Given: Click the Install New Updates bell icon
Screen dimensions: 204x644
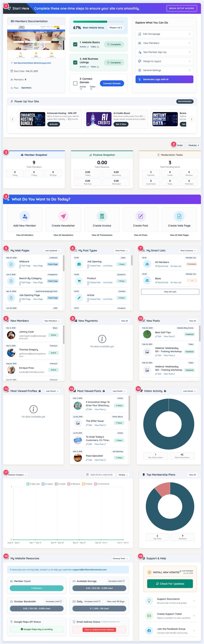Looking at the screenshot, I should tap(150, 572).
